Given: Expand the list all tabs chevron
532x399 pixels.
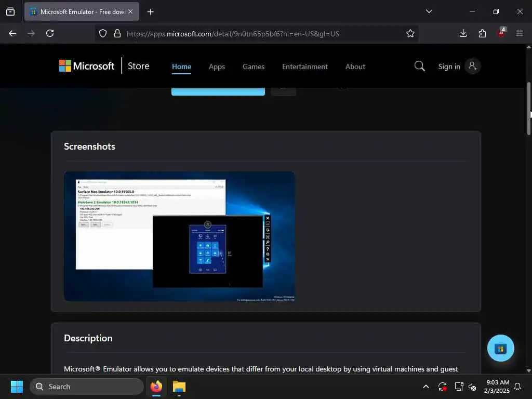Looking at the screenshot, I should [429, 11].
